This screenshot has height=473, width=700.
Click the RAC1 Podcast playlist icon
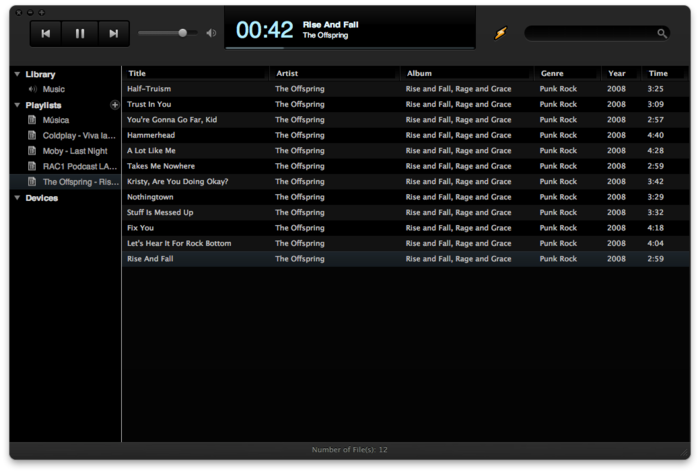32,166
